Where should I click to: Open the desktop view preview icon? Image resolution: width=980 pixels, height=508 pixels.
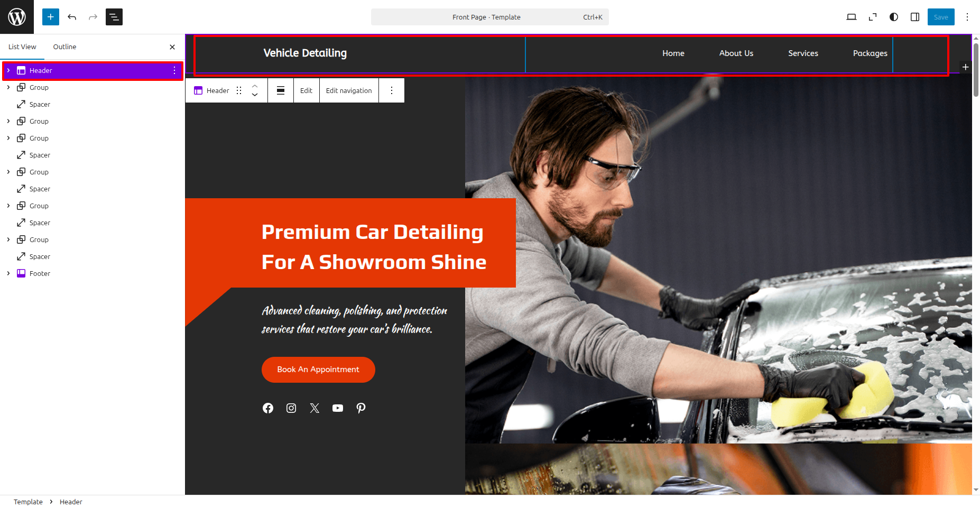click(852, 17)
